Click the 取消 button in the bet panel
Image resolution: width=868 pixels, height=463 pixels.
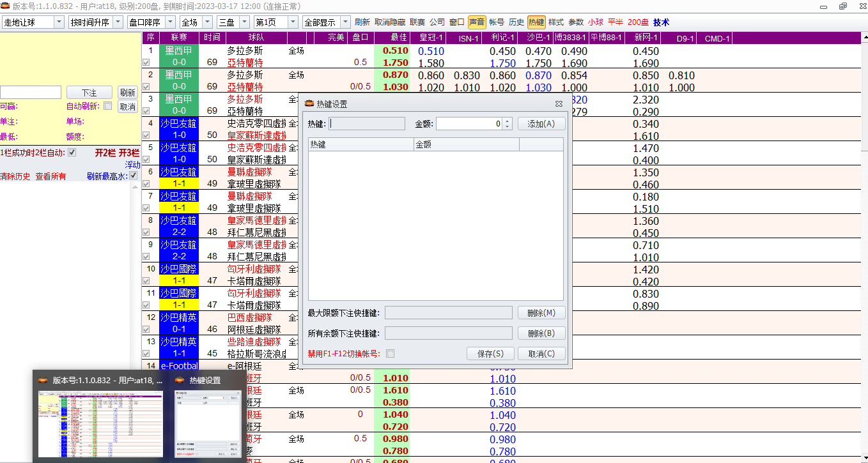pyautogui.click(x=128, y=107)
